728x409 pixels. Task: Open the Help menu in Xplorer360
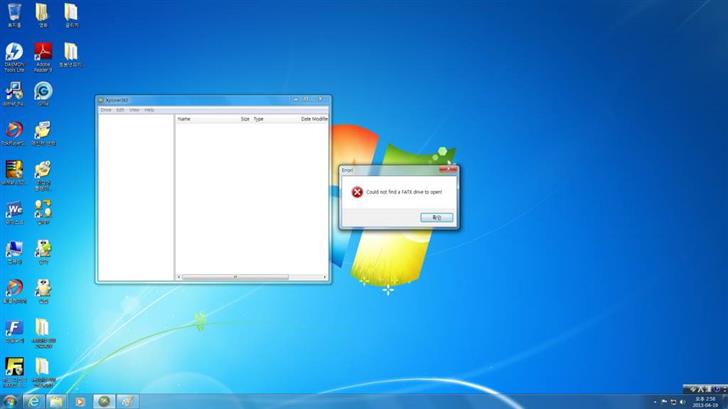tap(149, 110)
